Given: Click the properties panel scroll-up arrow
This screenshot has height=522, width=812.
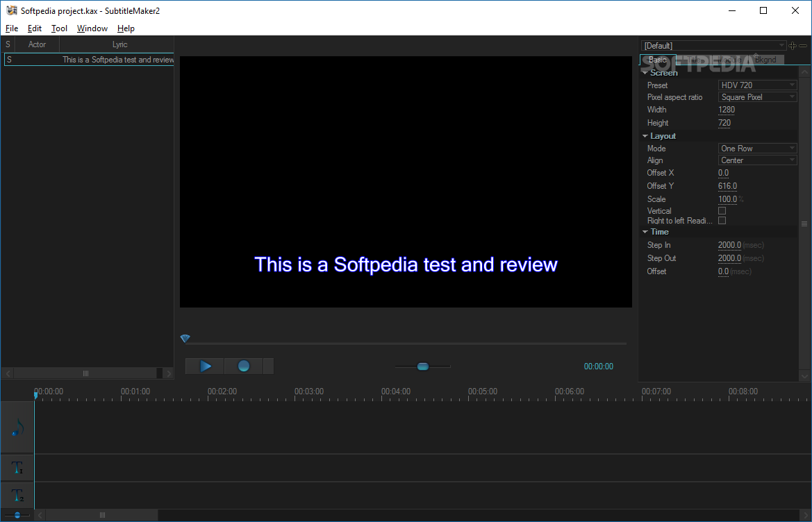Looking at the screenshot, I should pos(804,72).
